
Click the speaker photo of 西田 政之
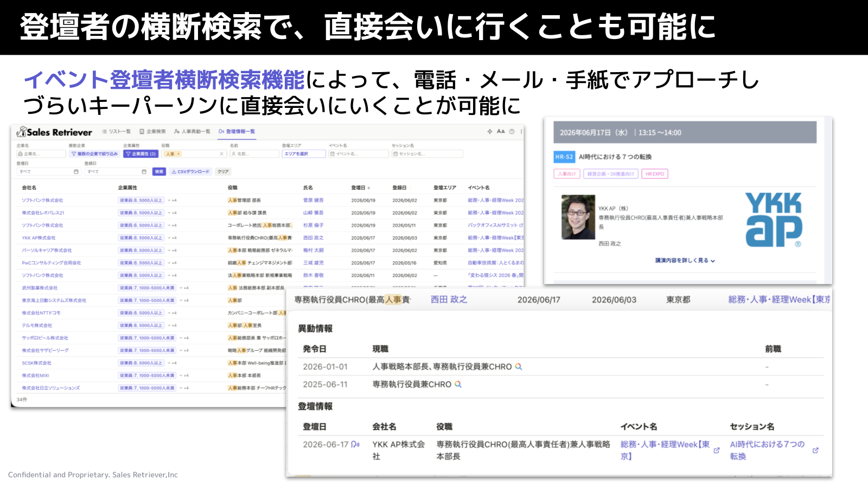coord(578,217)
